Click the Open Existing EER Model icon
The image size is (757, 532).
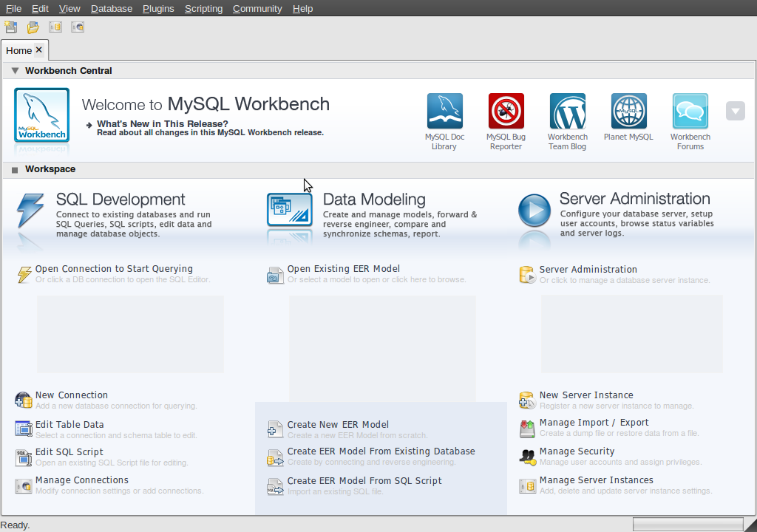coord(275,275)
